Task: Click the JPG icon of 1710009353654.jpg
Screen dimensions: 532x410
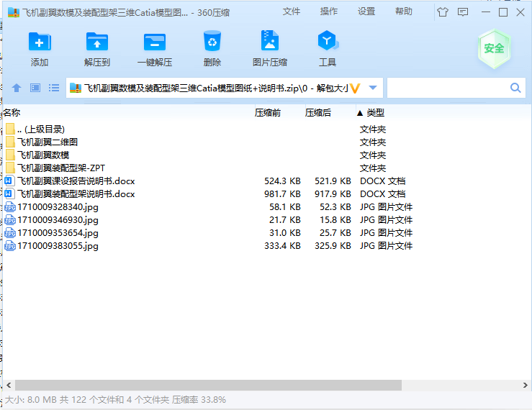Action: click(x=10, y=232)
